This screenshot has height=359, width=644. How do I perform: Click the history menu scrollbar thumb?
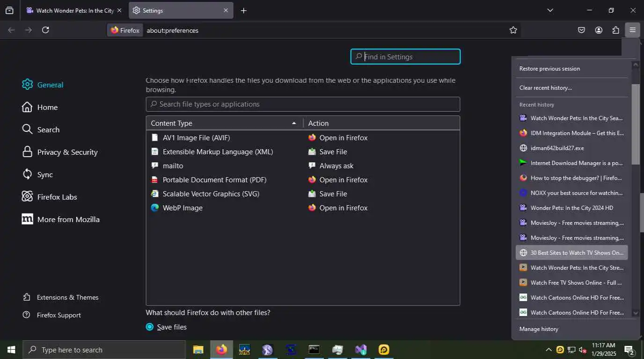pyautogui.click(x=635, y=124)
